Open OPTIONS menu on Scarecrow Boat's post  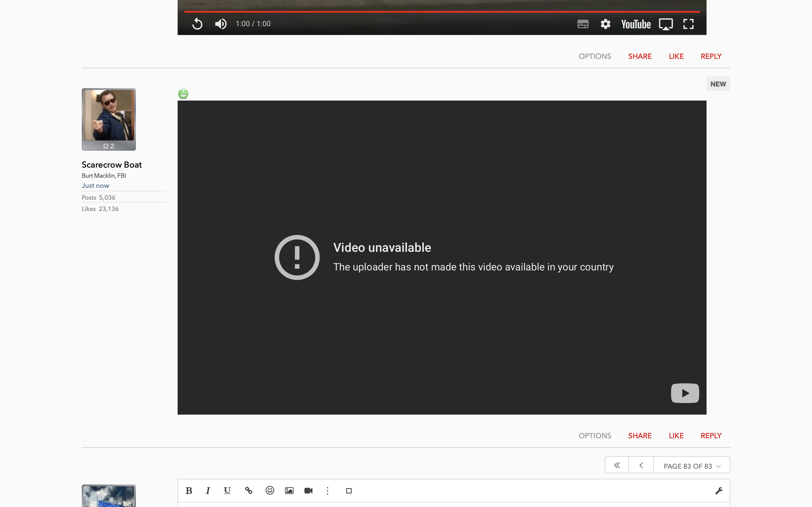595,435
